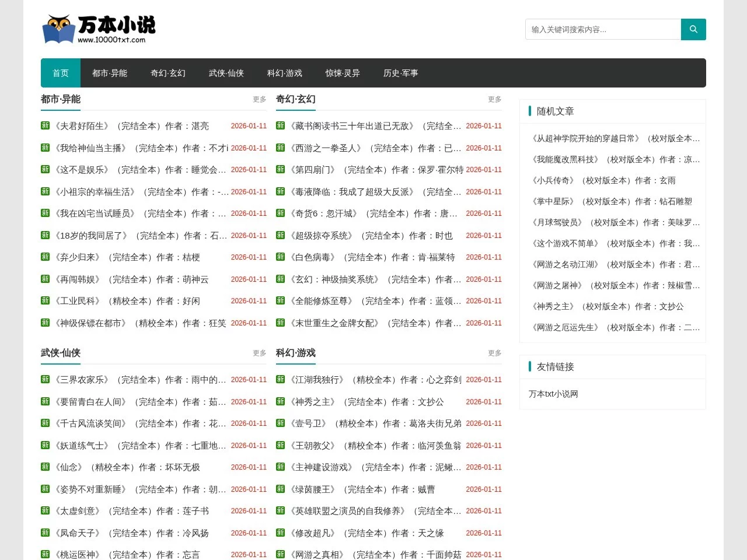Show more in 都市·异能 section via 更多
747x560 pixels.
tap(260, 100)
